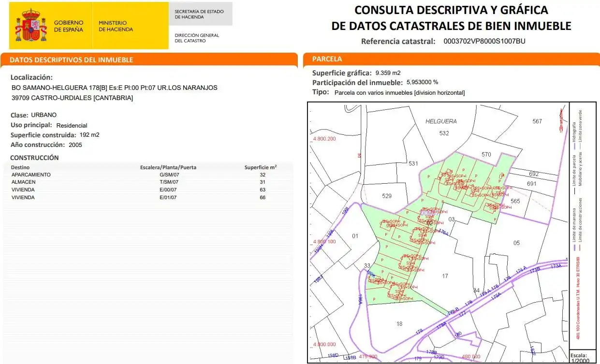Click the Localización label
The image size is (600, 364).
click(x=32, y=77)
